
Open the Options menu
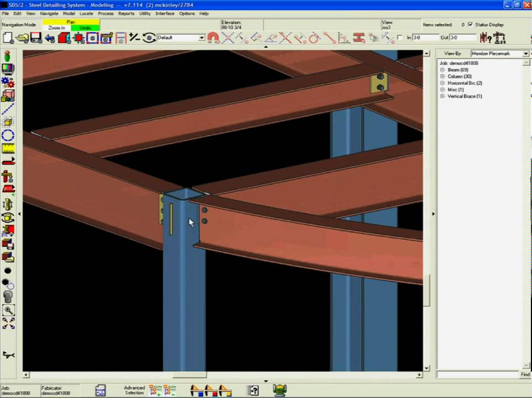click(187, 14)
